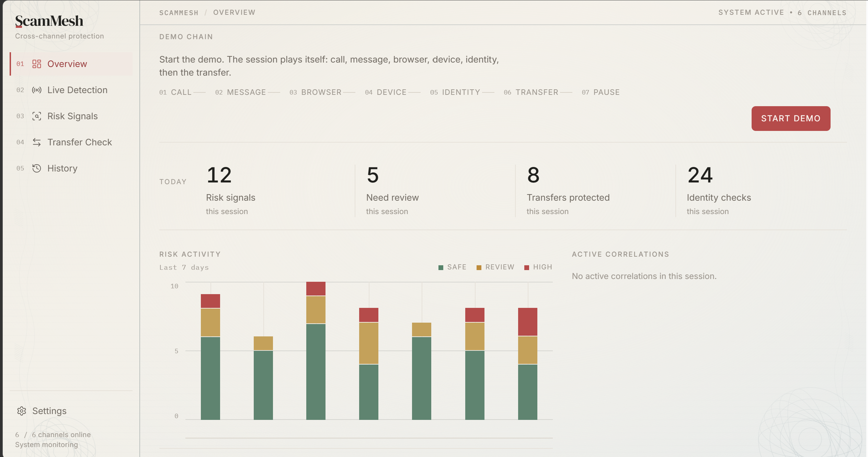
Task: Toggle the SAFE legend swatch
Action: (x=441, y=268)
